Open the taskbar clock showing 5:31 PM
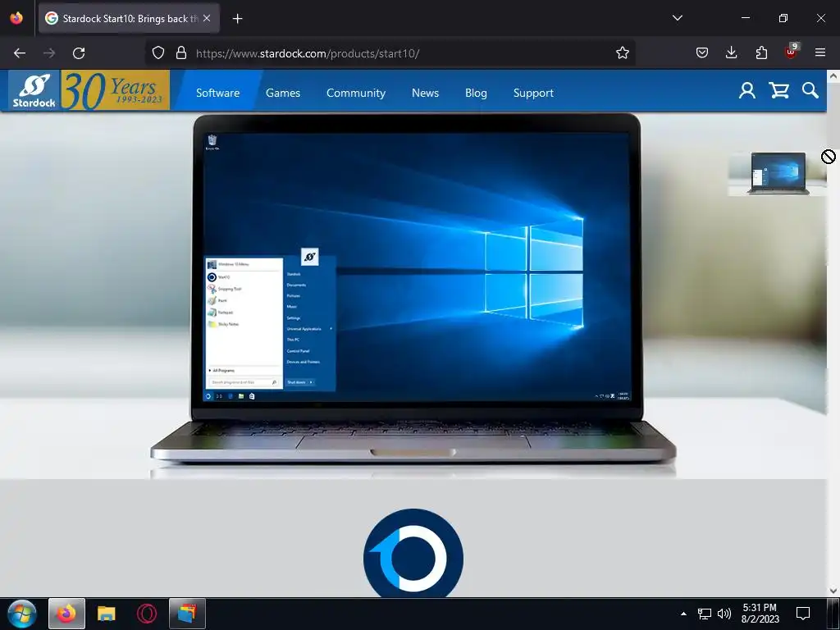This screenshot has width=840, height=630. click(x=760, y=614)
